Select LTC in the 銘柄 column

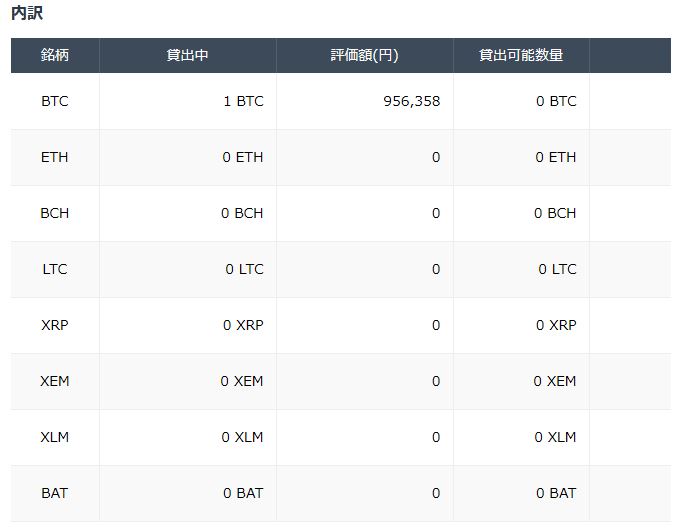tap(55, 269)
